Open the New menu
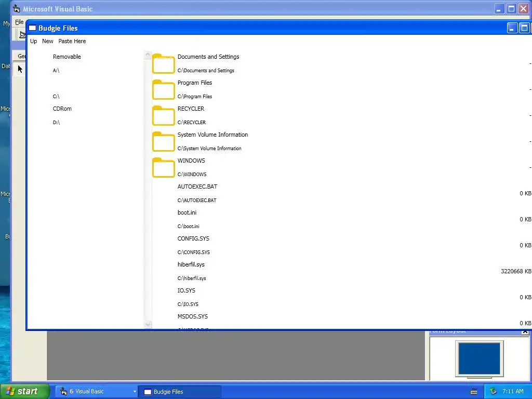 point(47,41)
